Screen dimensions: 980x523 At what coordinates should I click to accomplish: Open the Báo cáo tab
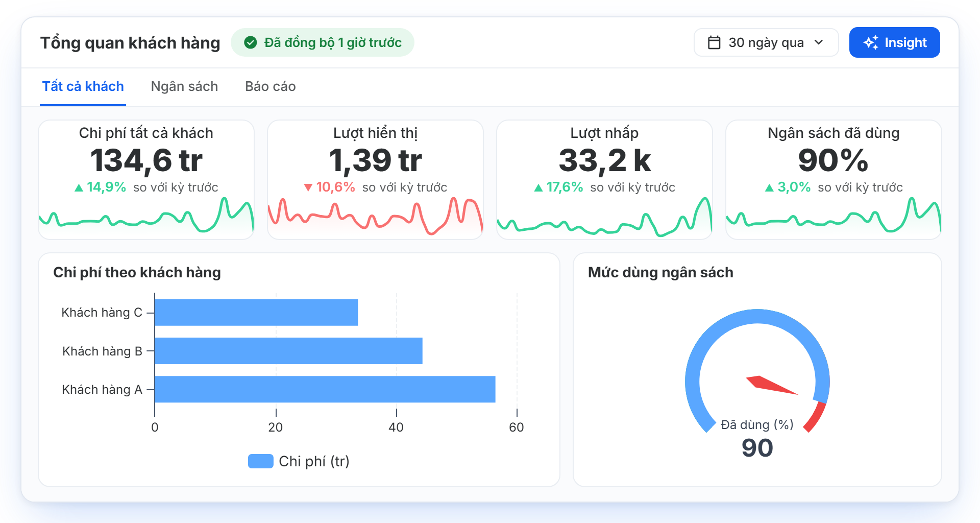[271, 86]
